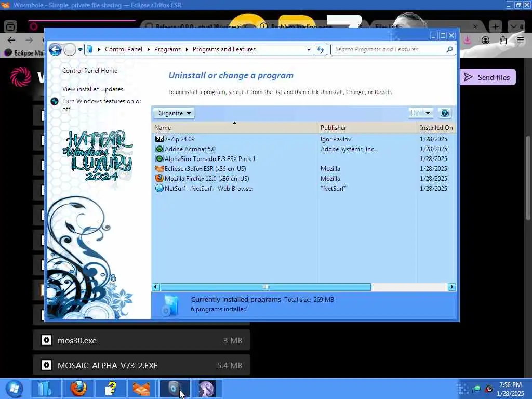This screenshot has height=399, width=532.
Task: Click the search magnifier icon
Action: [x=449, y=49]
